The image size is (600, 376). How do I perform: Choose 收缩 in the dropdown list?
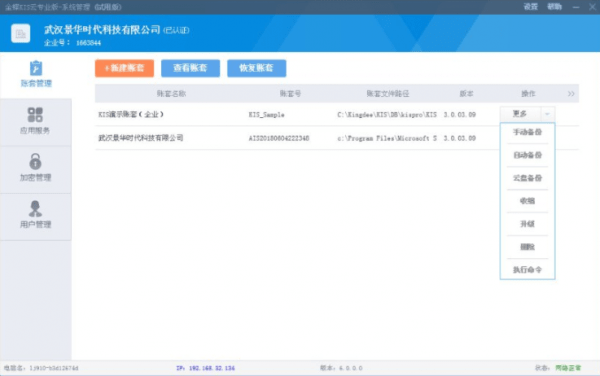pyautogui.click(x=527, y=201)
